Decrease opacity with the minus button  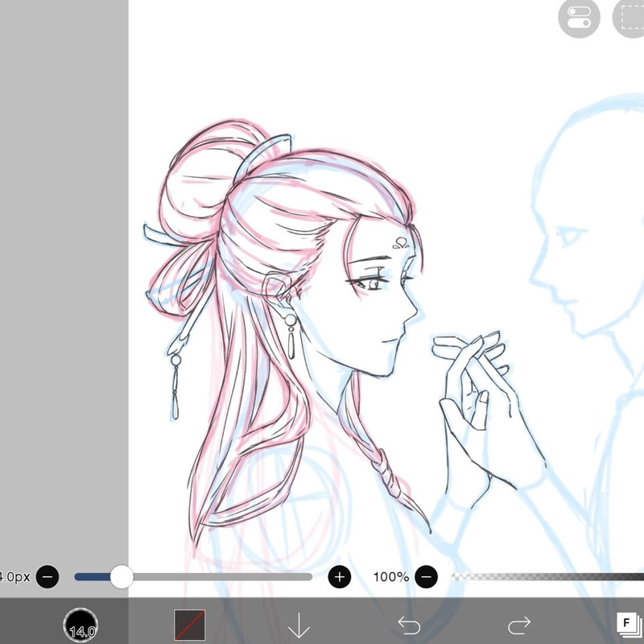pyautogui.click(x=427, y=576)
